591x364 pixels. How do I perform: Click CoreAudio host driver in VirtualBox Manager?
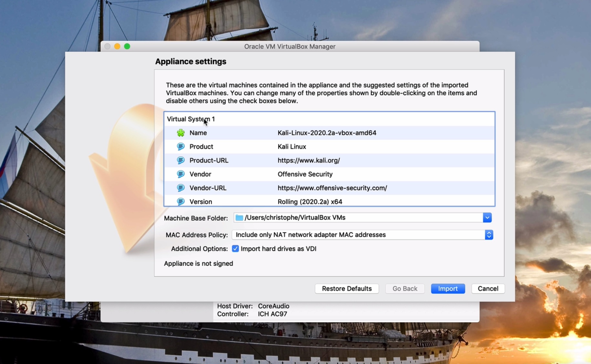click(x=273, y=306)
